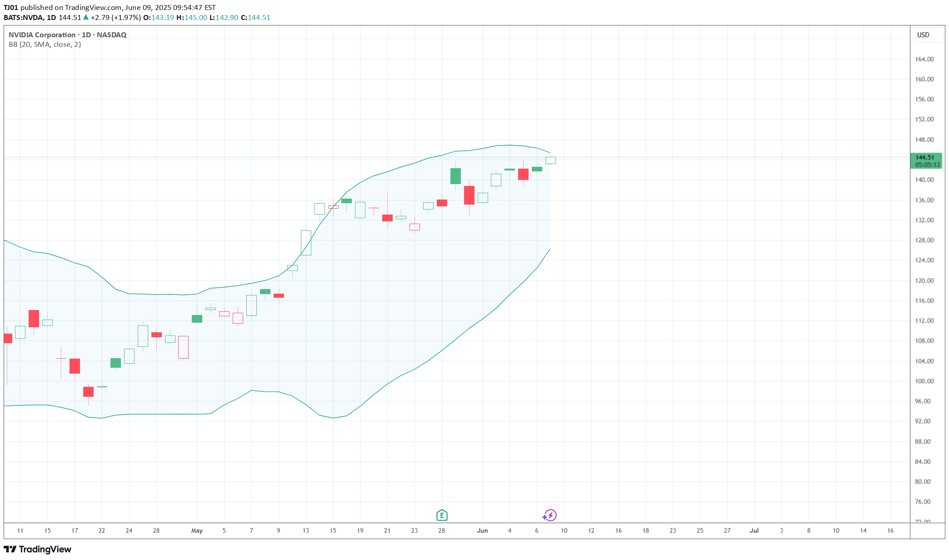Click the purple lightning event icon
This screenshot has width=949, height=560.
click(550, 515)
